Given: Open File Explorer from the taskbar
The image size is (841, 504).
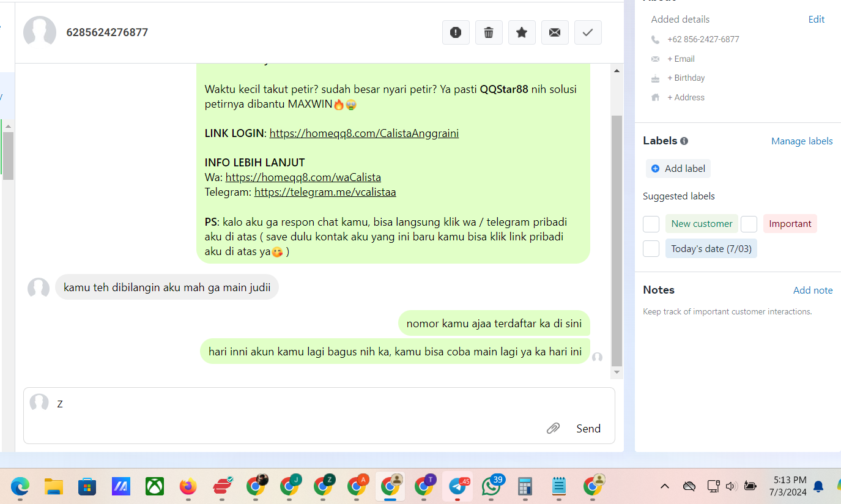Looking at the screenshot, I should (54, 486).
